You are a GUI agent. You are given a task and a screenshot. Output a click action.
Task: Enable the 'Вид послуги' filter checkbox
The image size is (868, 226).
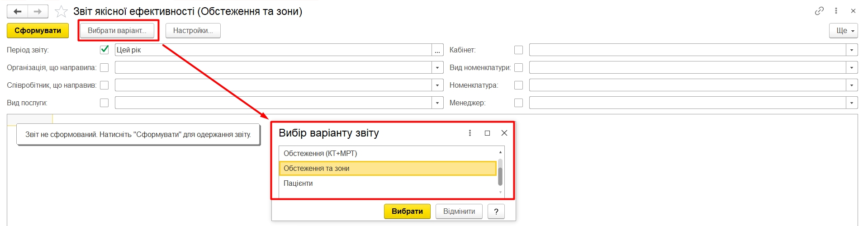pyautogui.click(x=104, y=103)
